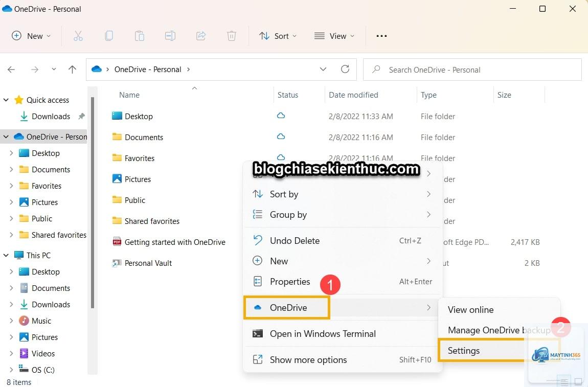
Task: Click the Cut scissors icon in toolbar
Action: click(x=78, y=36)
